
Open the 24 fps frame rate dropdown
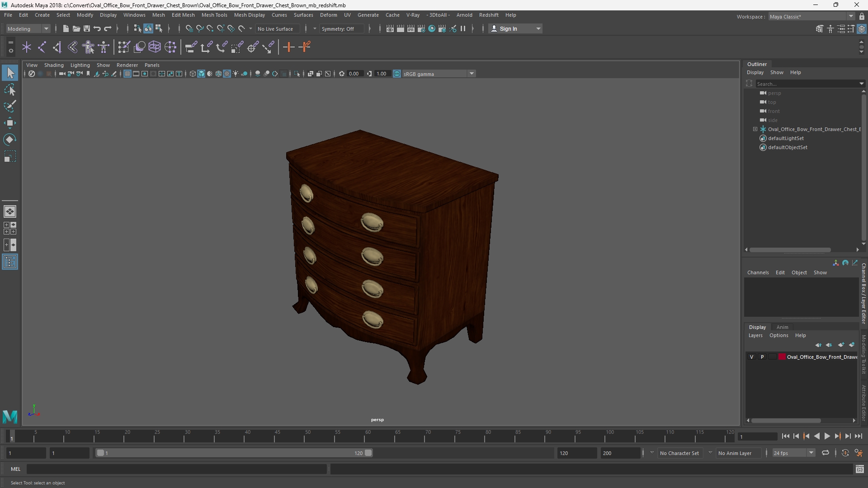[793, 453]
